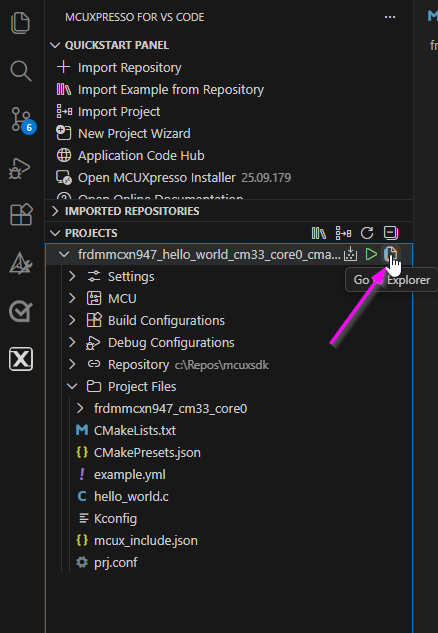Click the books icon beside Import Example
The image size is (438, 633).
click(64, 89)
